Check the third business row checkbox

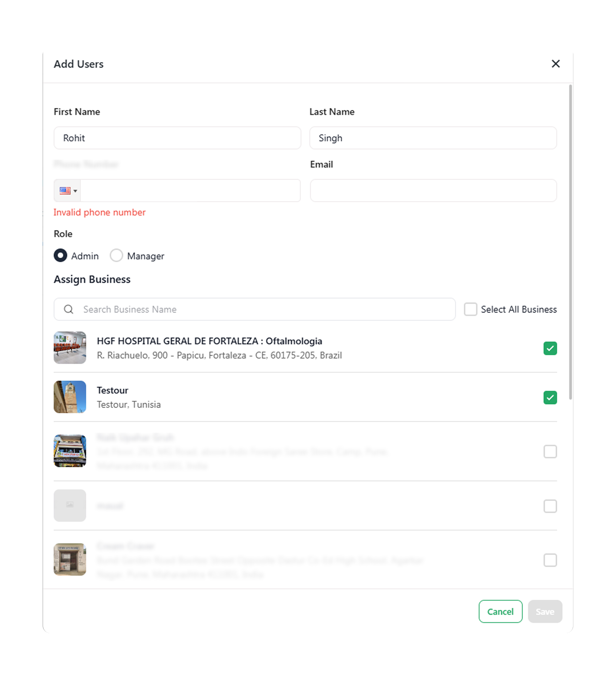pos(550,451)
